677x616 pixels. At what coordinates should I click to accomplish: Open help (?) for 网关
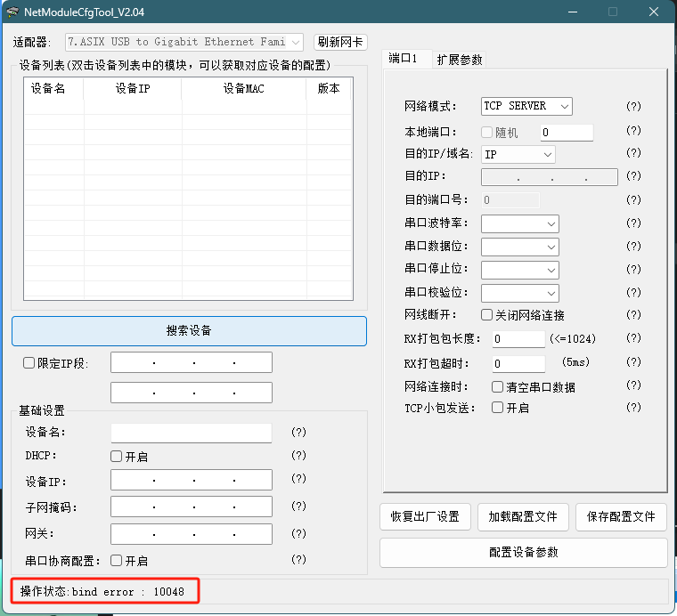pos(298,533)
